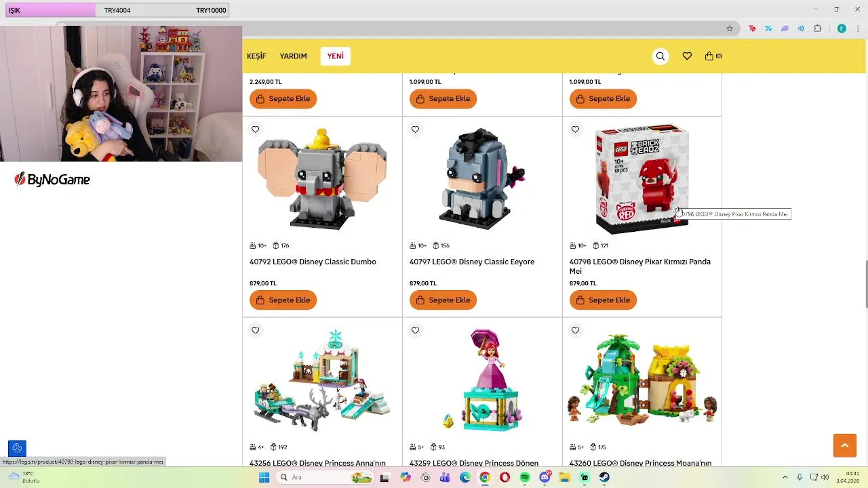
Task: Open the KEŞİF navigation menu
Action: [x=256, y=56]
